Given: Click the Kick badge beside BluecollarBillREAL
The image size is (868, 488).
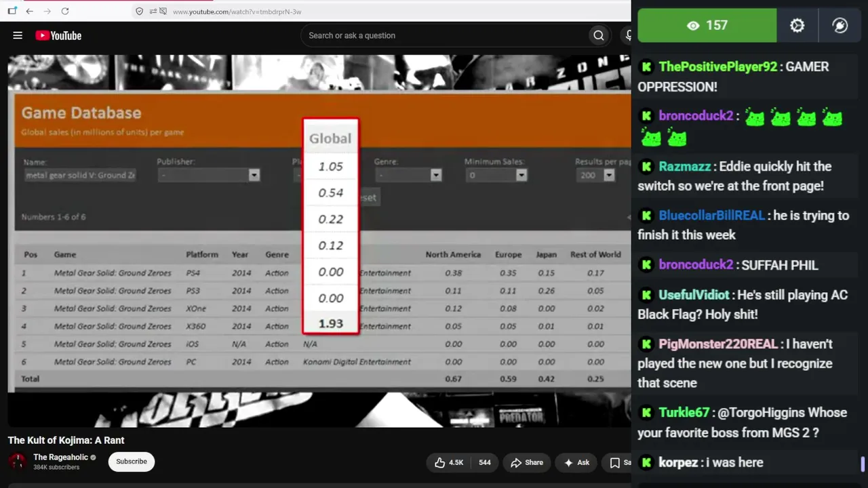Looking at the screenshot, I should click(646, 215).
